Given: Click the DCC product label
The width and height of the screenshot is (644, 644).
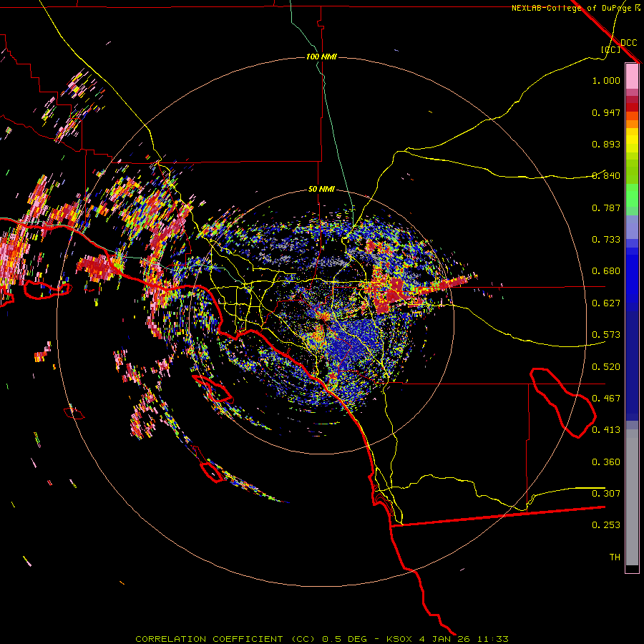Looking at the screenshot, I should pos(628,43).
